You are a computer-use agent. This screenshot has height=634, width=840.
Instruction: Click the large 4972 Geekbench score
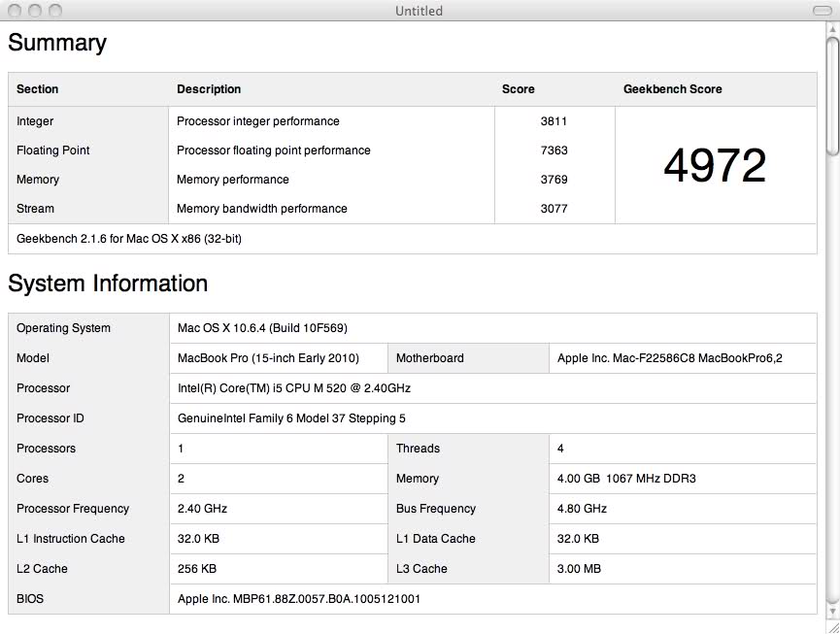[x=715, y=165]
